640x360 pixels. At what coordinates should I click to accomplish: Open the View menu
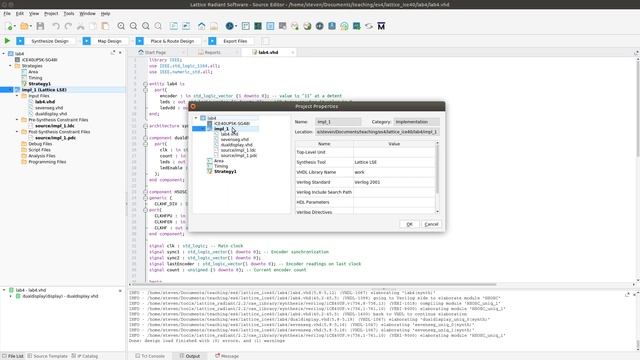click(x=33, y=13)
